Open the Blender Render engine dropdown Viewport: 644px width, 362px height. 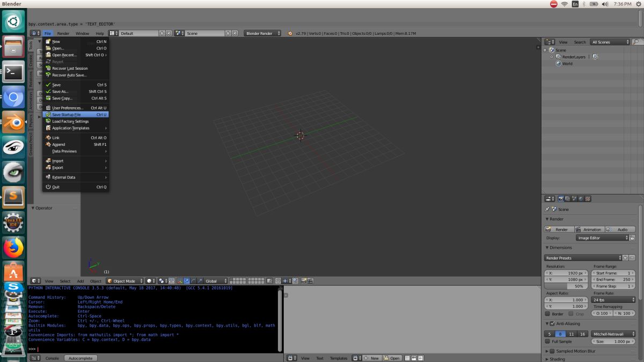(x=262, y=33)
